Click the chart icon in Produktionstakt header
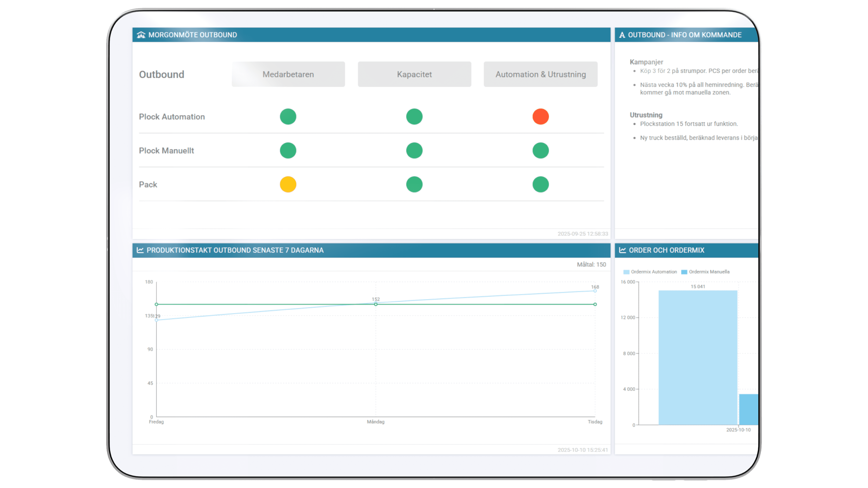Image resolution: width=868 pixels, height=488 pixels. click(140, 250)
